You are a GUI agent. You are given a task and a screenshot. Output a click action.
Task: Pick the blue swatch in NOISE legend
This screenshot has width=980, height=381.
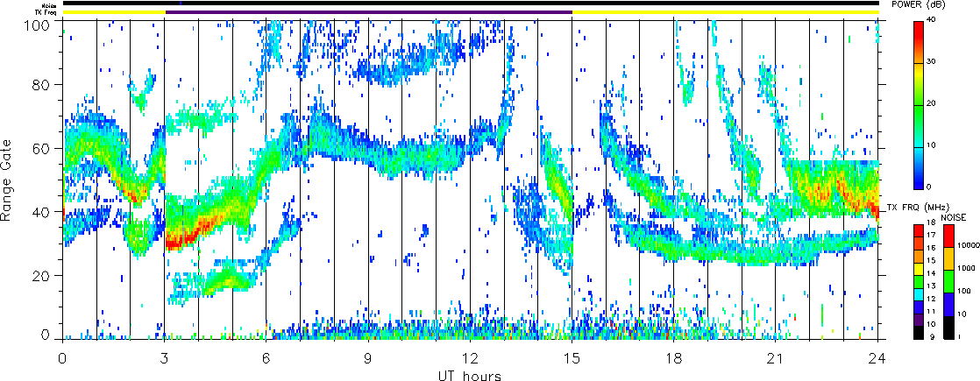[948, 305]
